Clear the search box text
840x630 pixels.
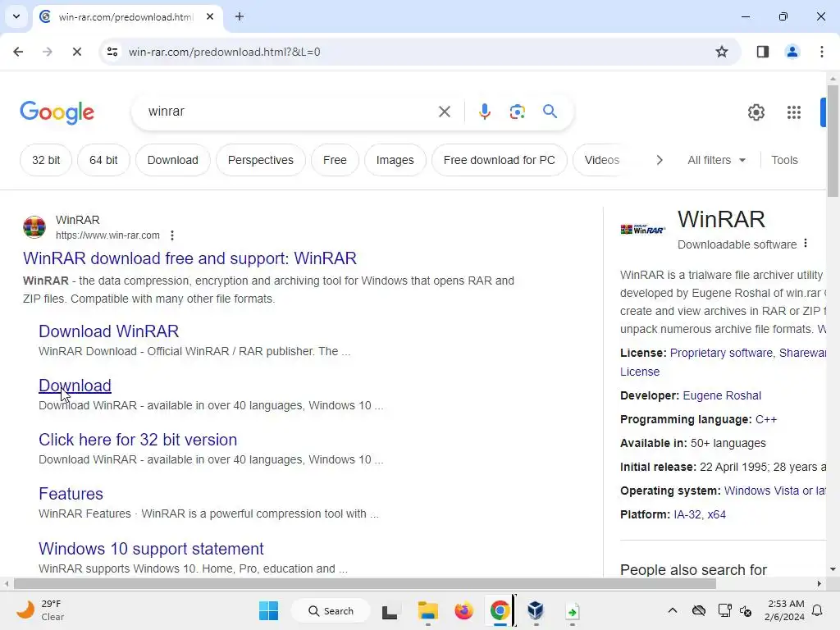pos(444,112)
